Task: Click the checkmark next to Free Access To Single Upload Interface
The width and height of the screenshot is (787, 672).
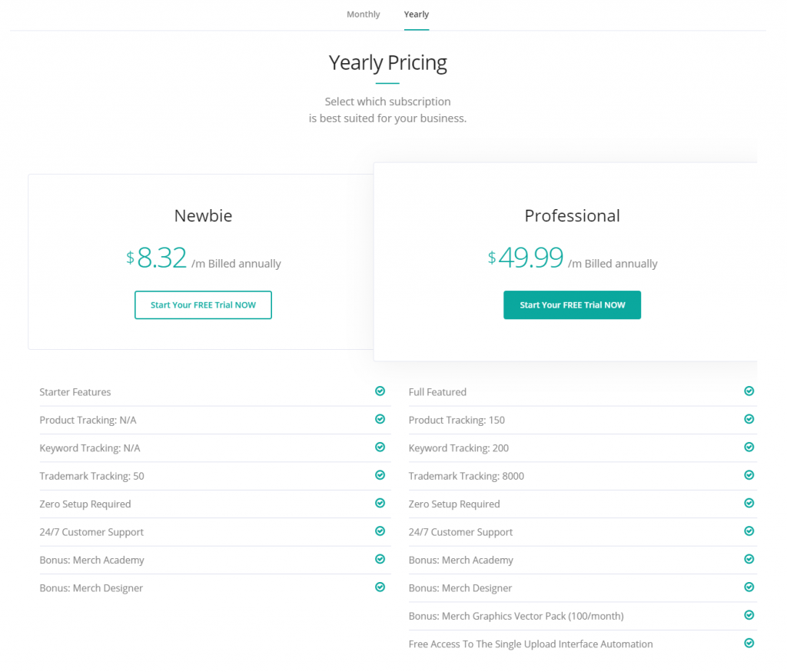Action: point(749,643)
